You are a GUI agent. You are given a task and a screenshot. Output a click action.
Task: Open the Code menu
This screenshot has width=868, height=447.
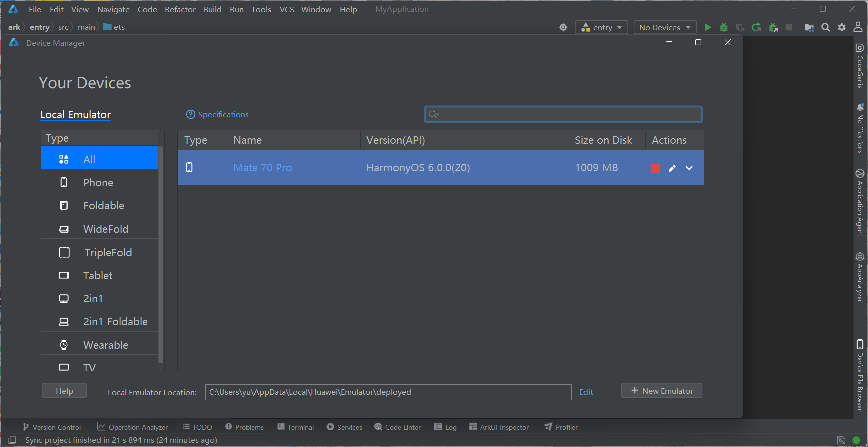pyautogui.click(x=147, y=9)
